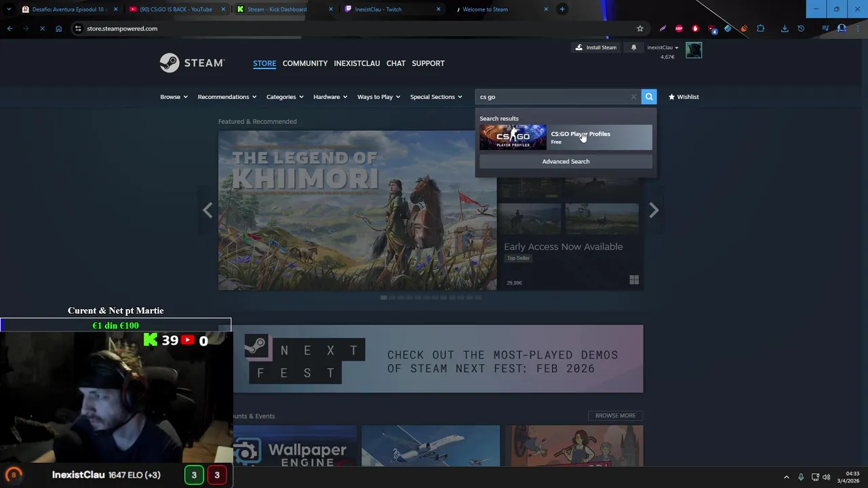Bookmark this page with the star icon
The image size is (868, 488).
click(x=639, y=28)
